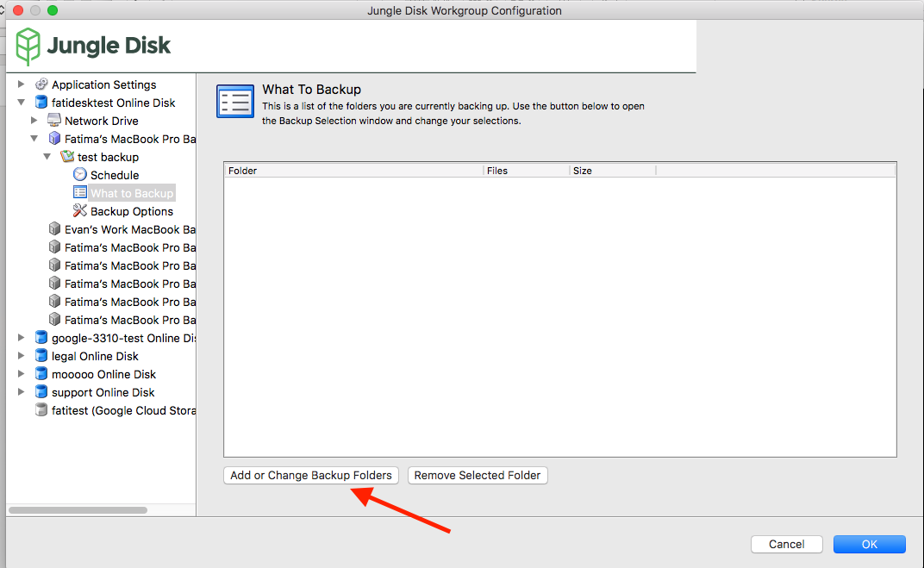Sort by the Files column header
Screen dimensions: 924x568
pos(527,171)
